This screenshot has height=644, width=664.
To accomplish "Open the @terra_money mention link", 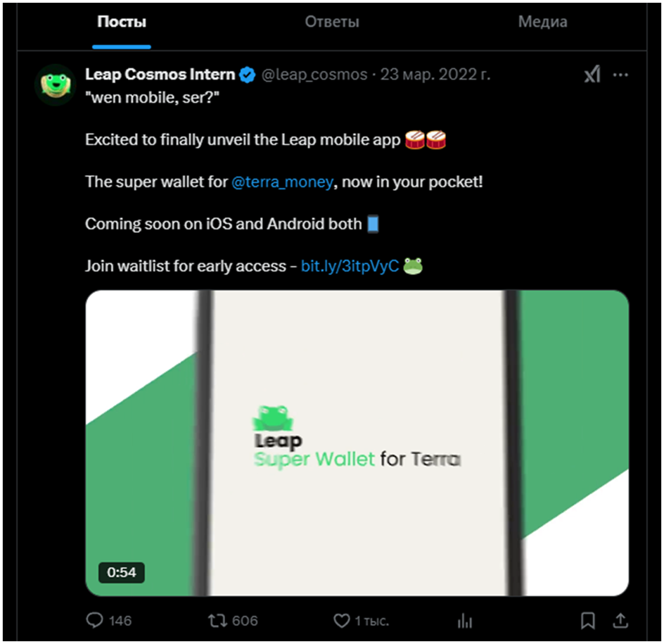I will (x=282, y=182).
